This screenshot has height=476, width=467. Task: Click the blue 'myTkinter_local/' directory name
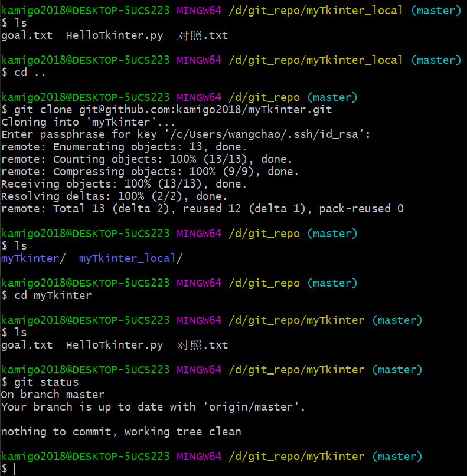pyautogui.click(x=130, y=258)
